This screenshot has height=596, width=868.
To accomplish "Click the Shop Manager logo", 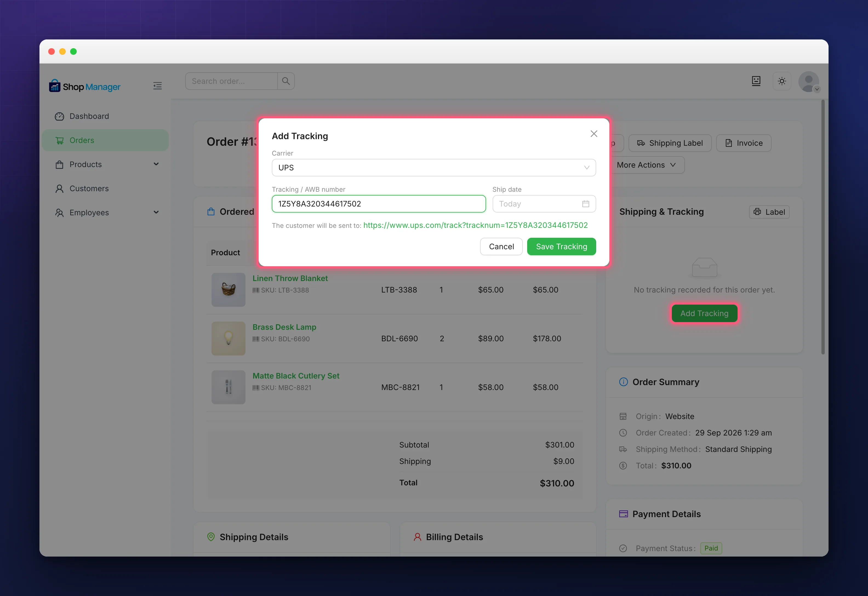I will coord(85,86).
